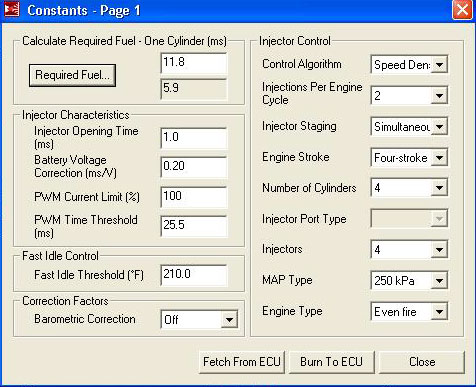Screen dimensions: 476x387
Task: Click the MAP Type label
Action: 287,280
